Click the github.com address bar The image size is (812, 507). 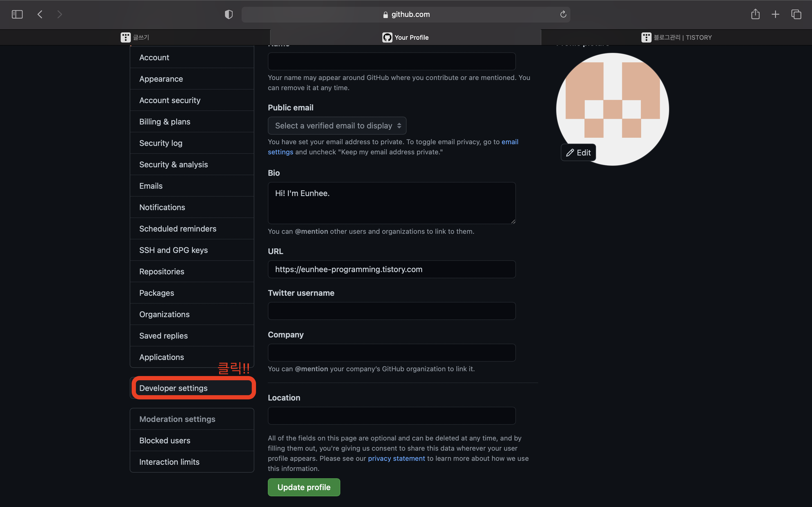[x=406, y=14]
